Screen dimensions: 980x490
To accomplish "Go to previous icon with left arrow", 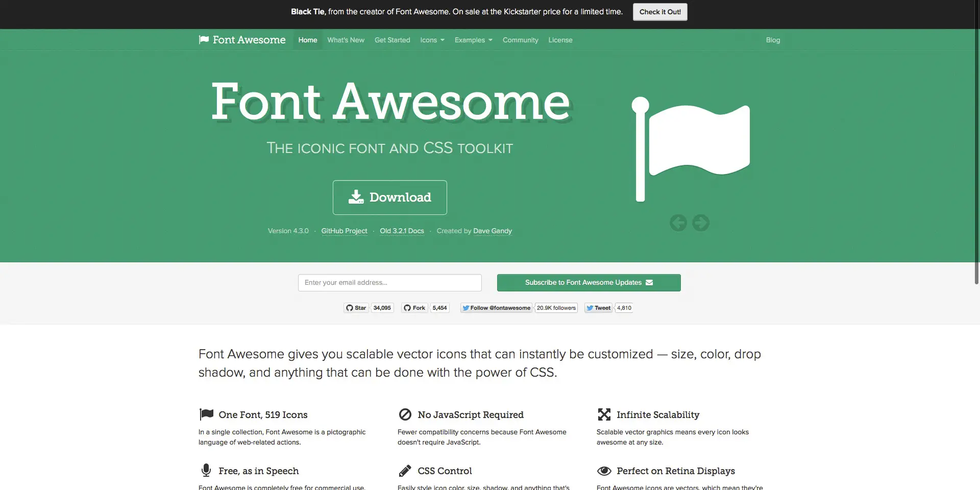I will (x=678, y=223).
